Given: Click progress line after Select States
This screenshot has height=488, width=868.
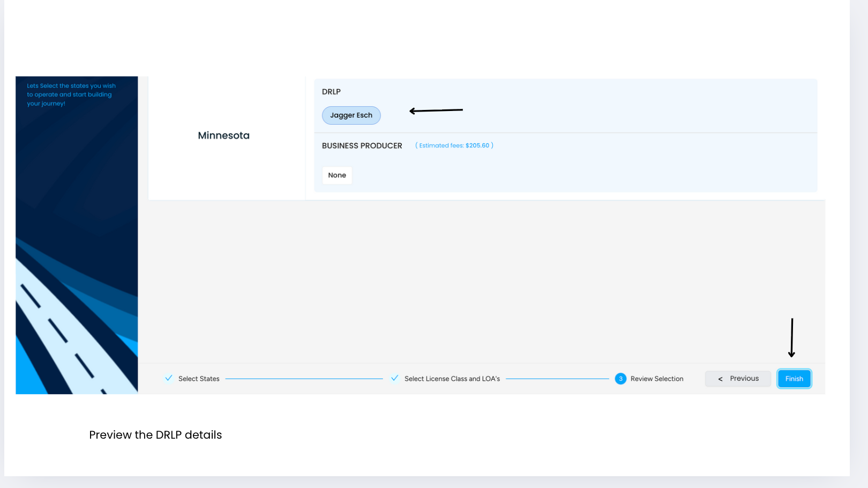Looking at the screenshot, I should click(304, 379).
